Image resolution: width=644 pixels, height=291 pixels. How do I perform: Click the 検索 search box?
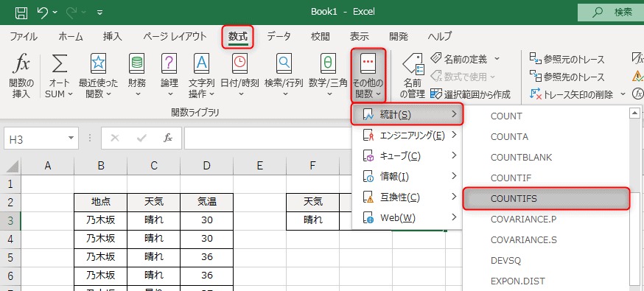point(611,13)
